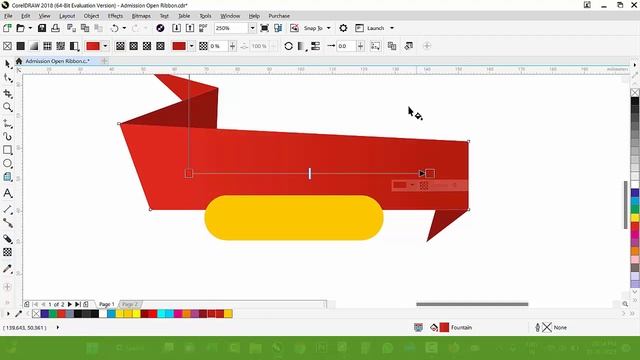
Task: Select the Text tool
Action: click(x=8, y=193)
